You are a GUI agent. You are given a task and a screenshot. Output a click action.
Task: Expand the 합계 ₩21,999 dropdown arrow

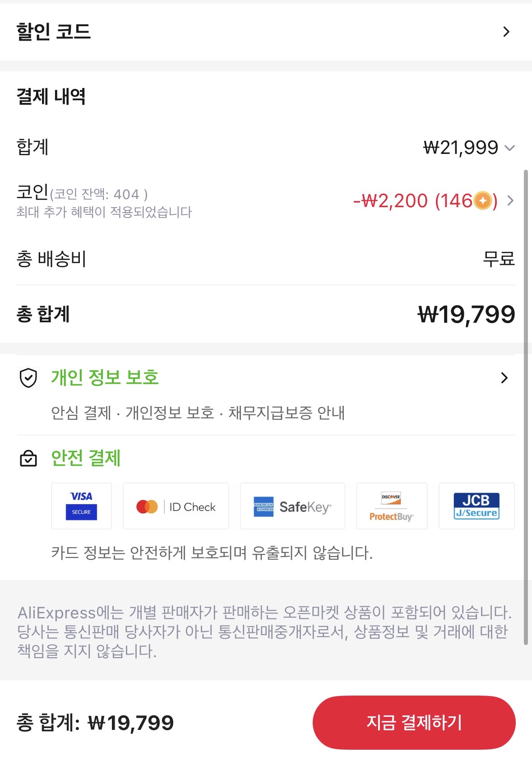(510, 148)
